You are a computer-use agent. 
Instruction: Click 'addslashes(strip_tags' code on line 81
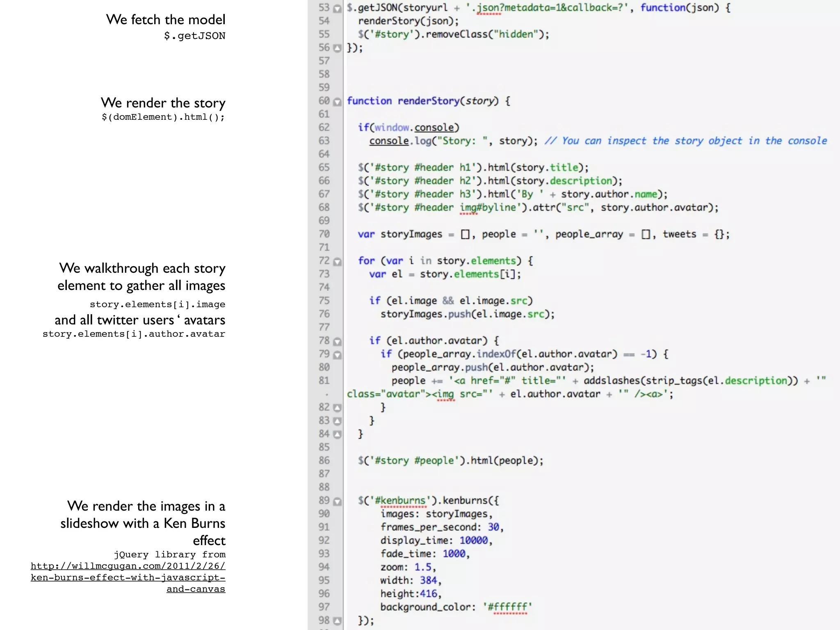[643, 381]
